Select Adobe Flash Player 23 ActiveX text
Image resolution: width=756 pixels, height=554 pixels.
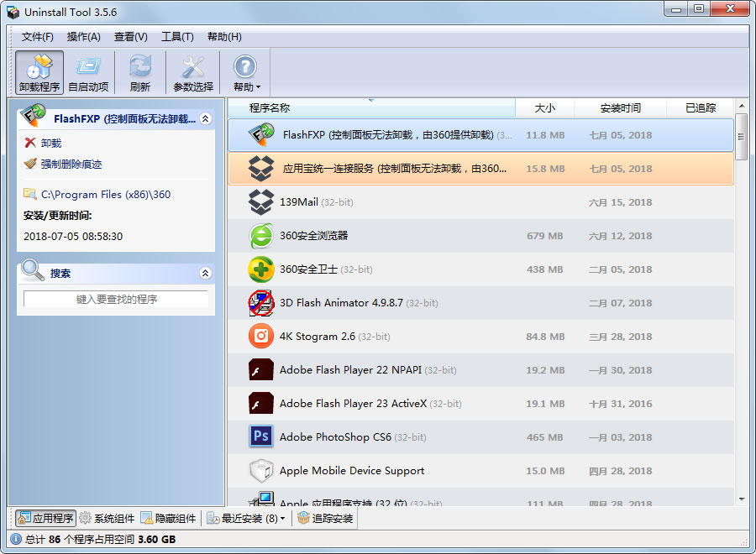coord(353,404)
